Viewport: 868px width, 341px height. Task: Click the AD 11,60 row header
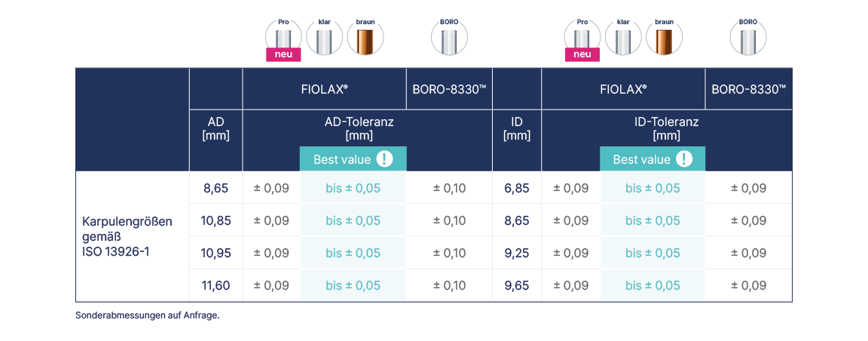pyautogui.click(x=217, y=285)
